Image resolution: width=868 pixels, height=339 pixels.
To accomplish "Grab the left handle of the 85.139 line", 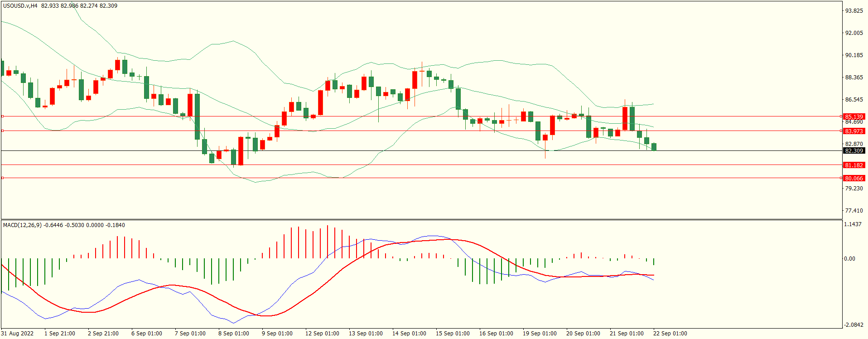I will [2, 116].
